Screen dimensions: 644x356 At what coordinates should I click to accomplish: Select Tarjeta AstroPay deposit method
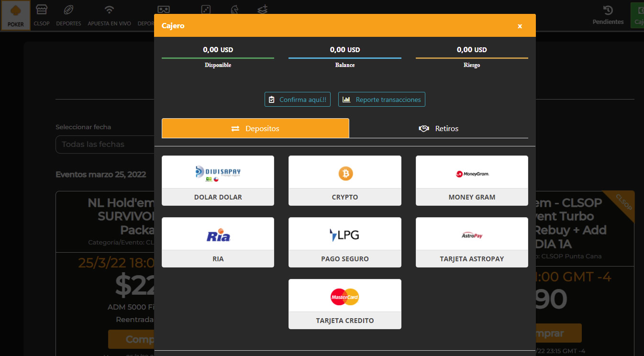(472, 242)
